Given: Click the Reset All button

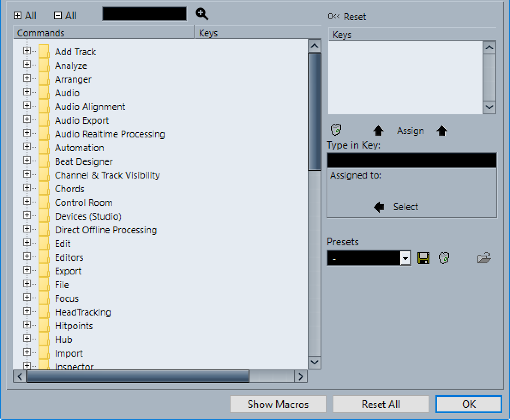Looking at the screenshot, I should pos(381,405).
